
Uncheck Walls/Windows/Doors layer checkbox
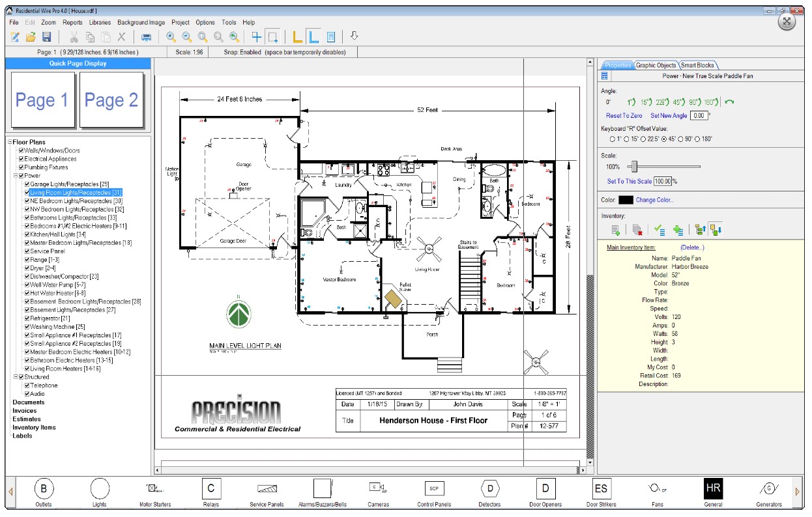pos(22,150)
